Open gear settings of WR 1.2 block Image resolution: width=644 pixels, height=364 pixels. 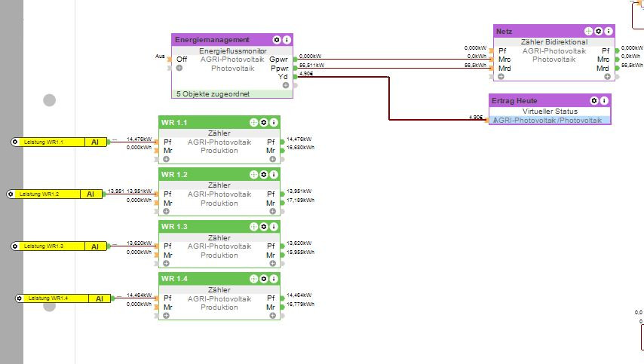(264, 174)
